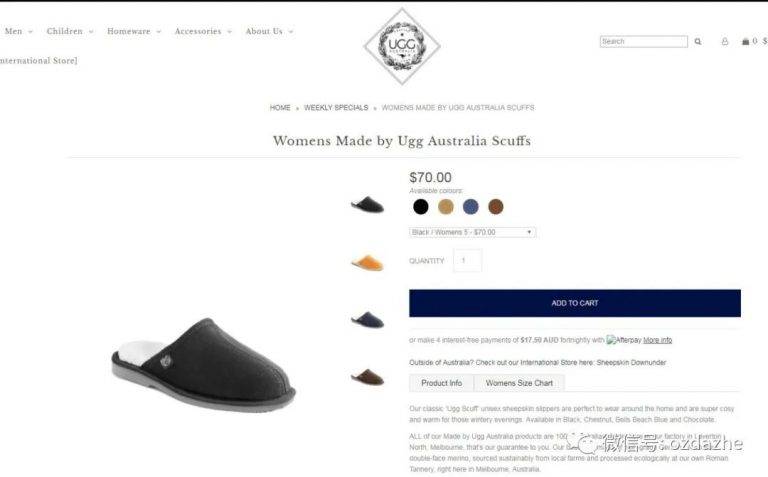Image resolution: width=768 pixels, height=477 pixels.
Task: Open the shopping cart icon
Action: coord(745,42)
